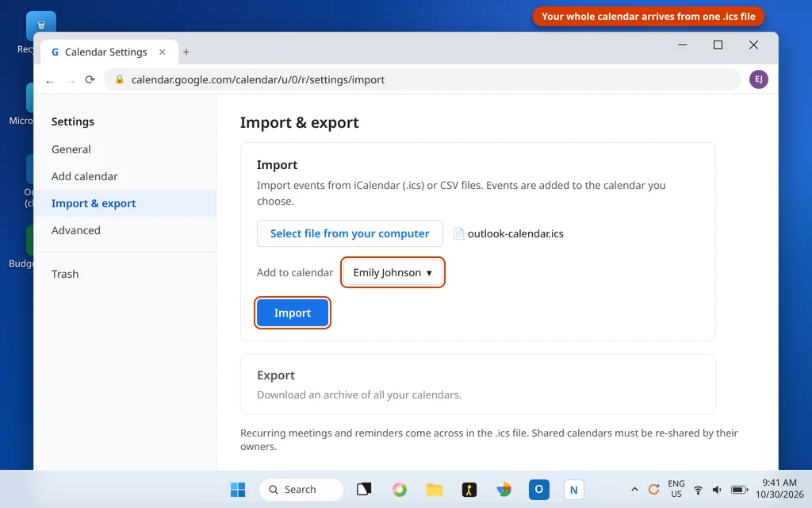This screenshot has height=508, width=812.
Task: Reload the Calendar Settings page
Action: click(x=90, y=80)
